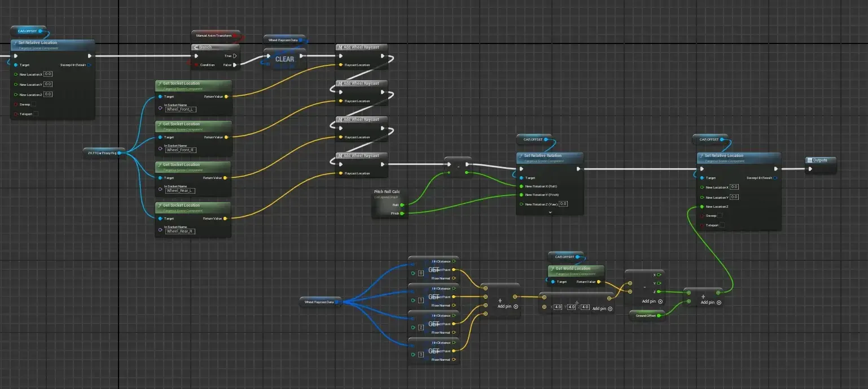Click Add pin on add node fed by Ground Offset

point(711,303)
